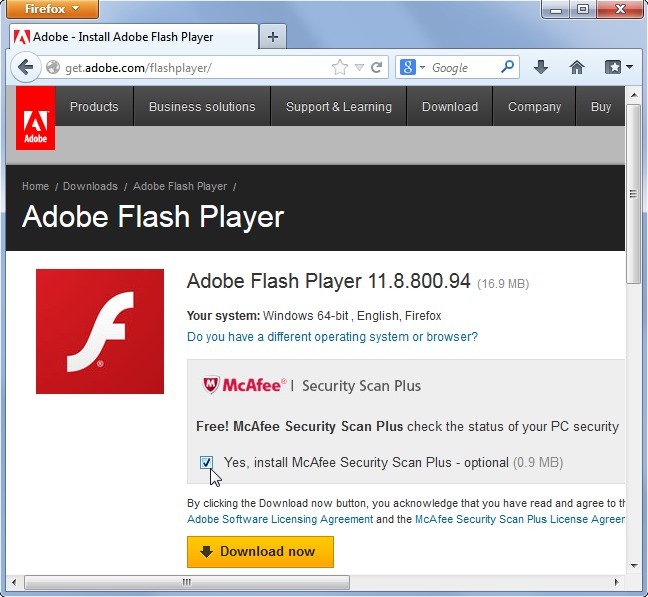This screenshot has height=597, width=648.
Task: Open the different operating system or browser link
Action: pyautogui.click(x=332, y=337)
